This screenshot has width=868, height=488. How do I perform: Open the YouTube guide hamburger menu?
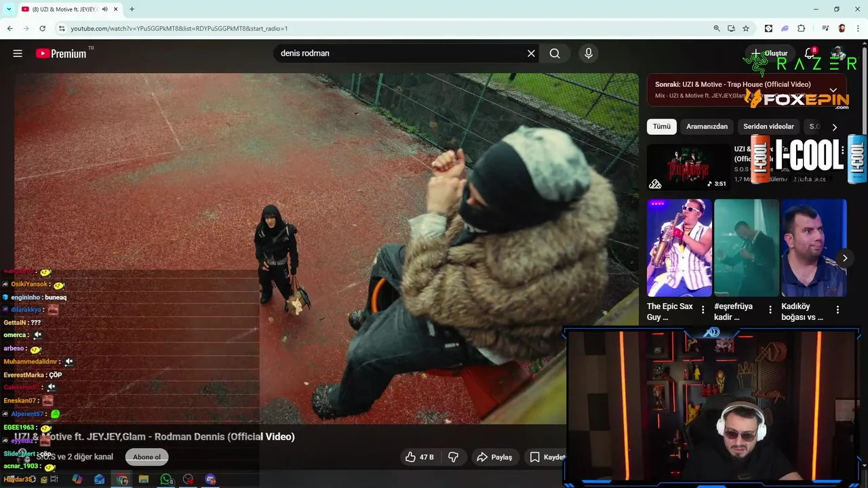pyautogui.click(x=18, y=54)
